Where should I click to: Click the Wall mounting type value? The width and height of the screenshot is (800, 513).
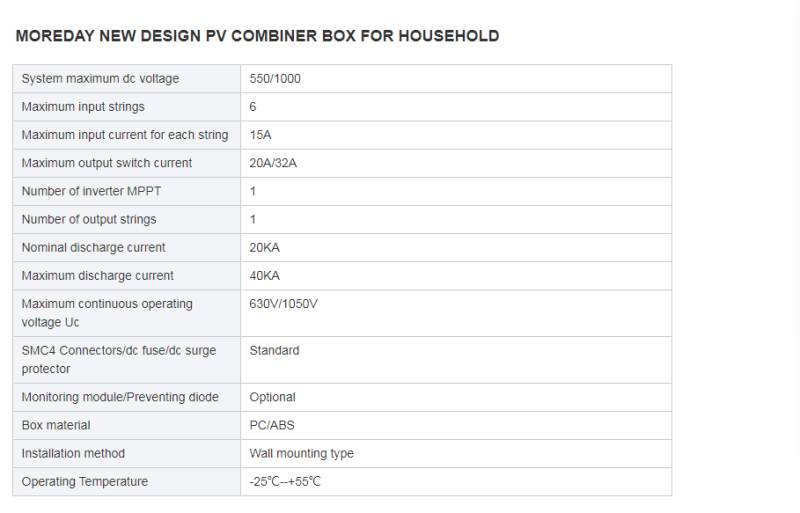[301, 453]
